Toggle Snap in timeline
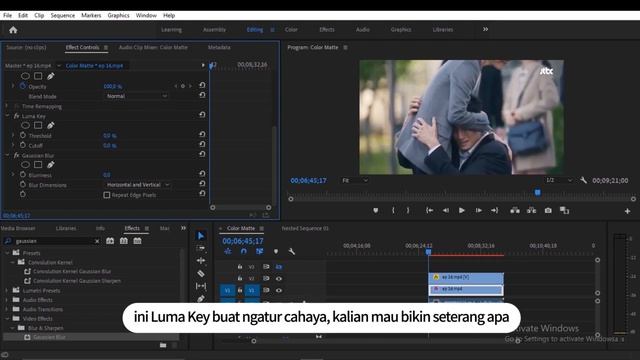The width and height of the screenshot is (640, 360). pos(243,251)
